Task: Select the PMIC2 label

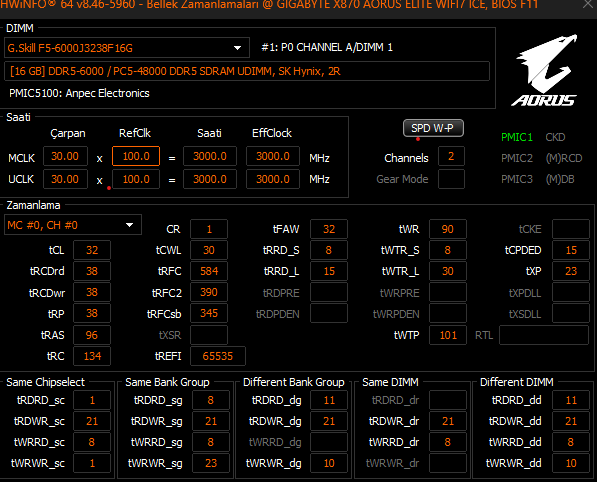Action: coord(517,158)
